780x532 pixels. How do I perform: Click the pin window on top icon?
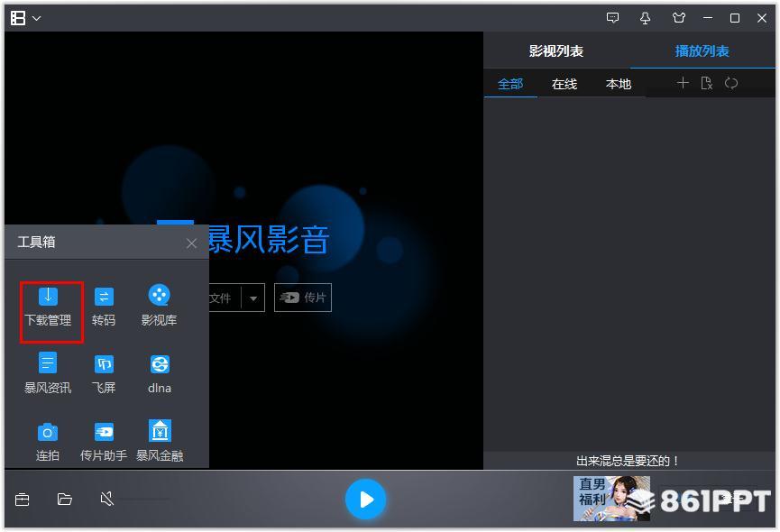click(x=646, y=18)
